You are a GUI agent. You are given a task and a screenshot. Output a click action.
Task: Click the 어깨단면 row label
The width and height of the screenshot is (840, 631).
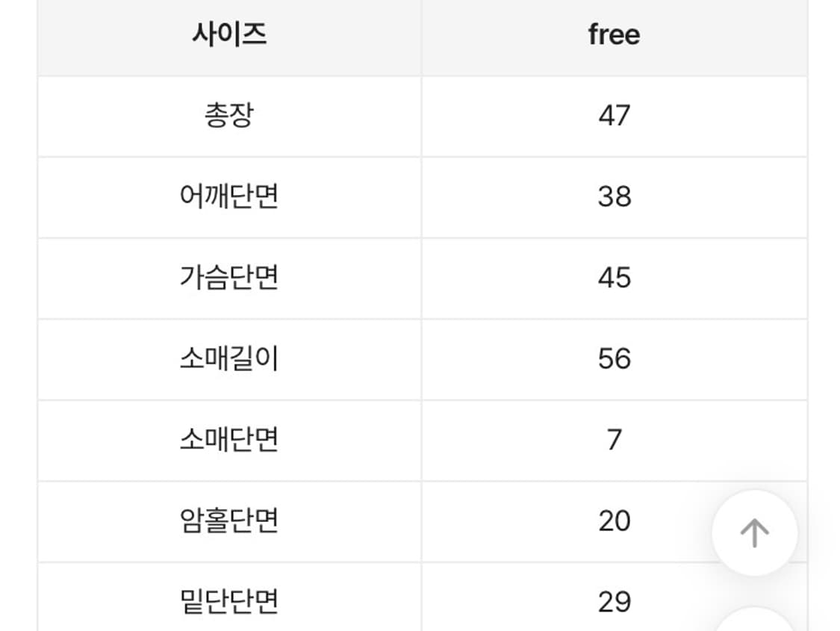coord(228,197)
